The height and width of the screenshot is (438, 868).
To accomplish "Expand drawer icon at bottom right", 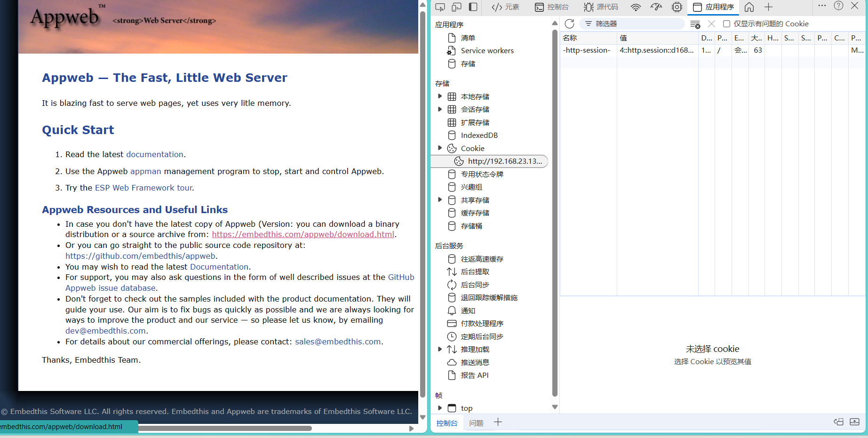I will coord(855,422).
